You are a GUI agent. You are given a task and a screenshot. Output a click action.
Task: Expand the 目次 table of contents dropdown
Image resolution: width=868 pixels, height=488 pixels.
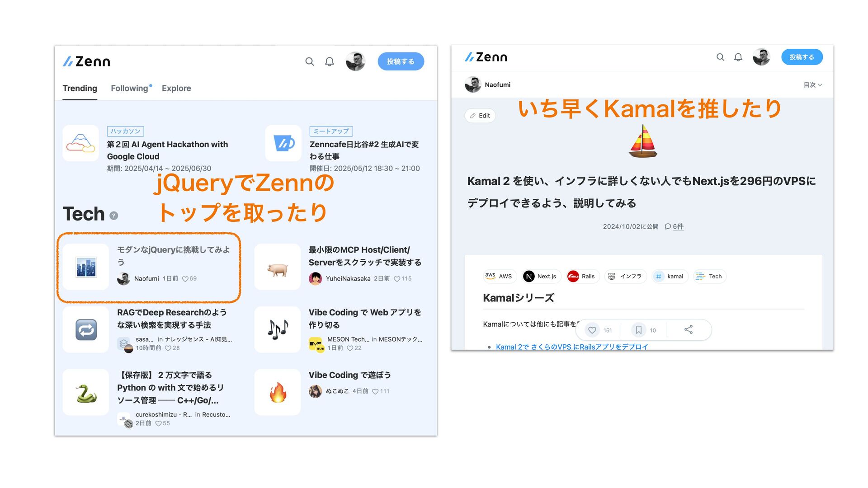point(812,85)
